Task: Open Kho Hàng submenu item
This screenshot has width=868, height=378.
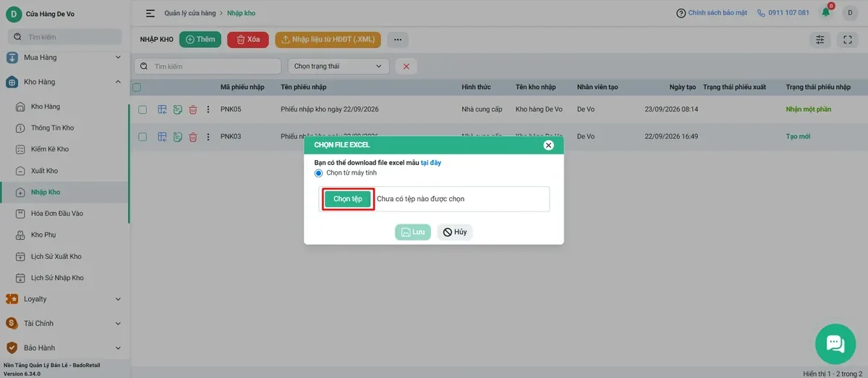Action: (46, 106)
